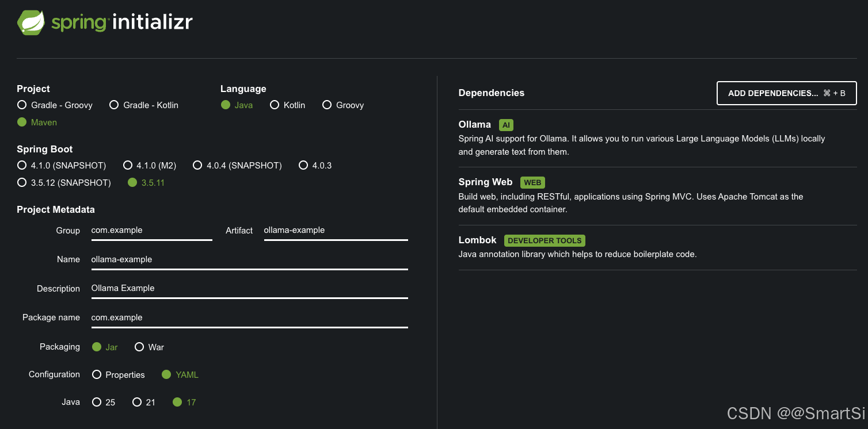Click the Lombok description text
This screenshot has width=868, height=429.
(577, 254)
